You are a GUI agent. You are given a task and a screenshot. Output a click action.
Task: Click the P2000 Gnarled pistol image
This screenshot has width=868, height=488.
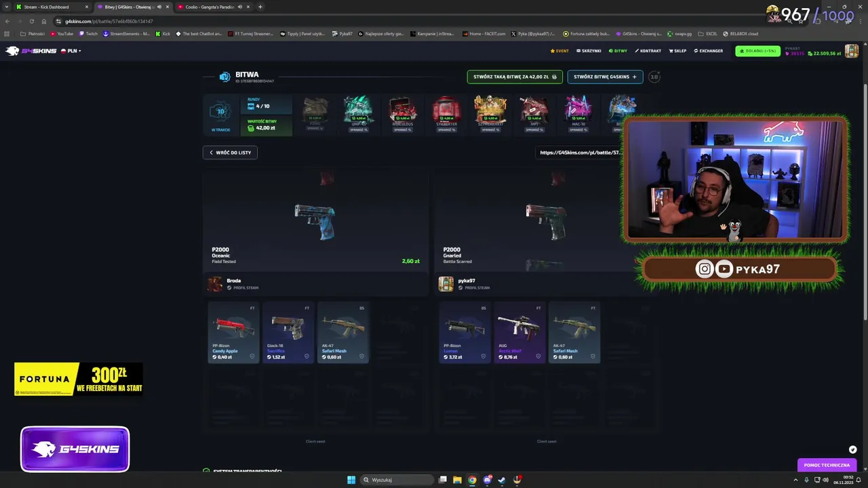click(547, 221)
